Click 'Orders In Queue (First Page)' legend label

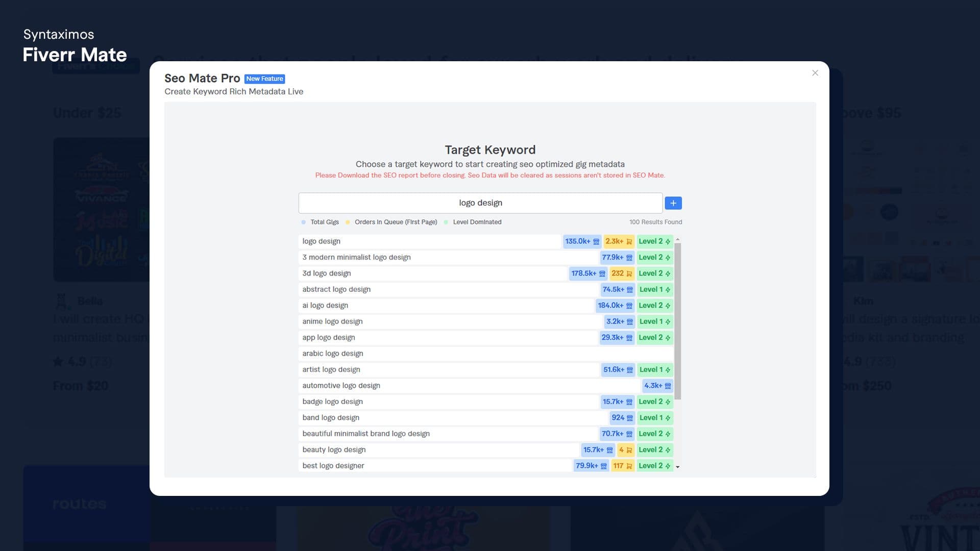(x=396, y=222)
